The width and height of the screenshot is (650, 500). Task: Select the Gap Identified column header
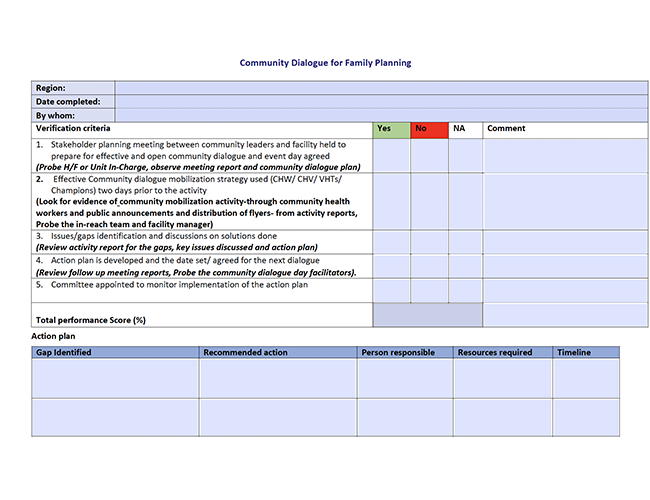[x=115, y=352]
